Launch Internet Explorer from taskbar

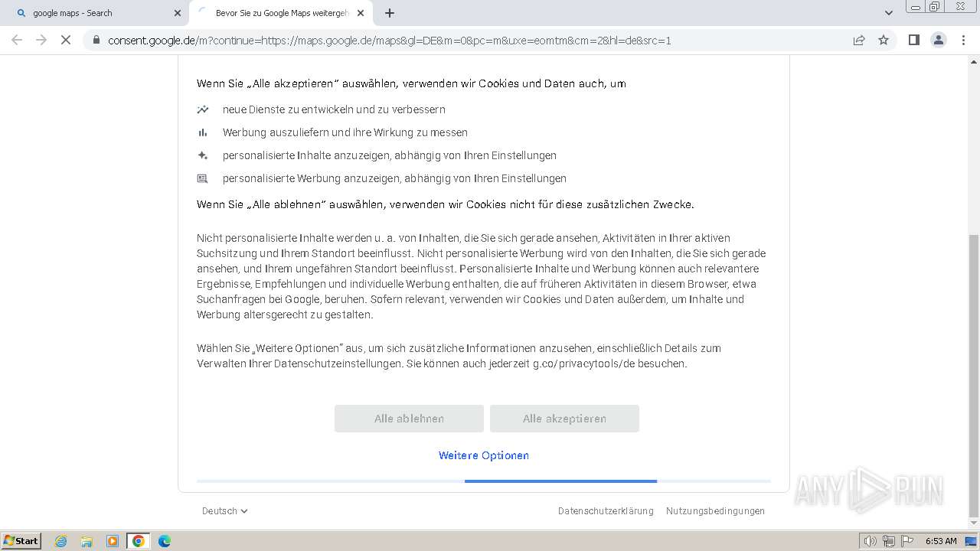(60, 541)
